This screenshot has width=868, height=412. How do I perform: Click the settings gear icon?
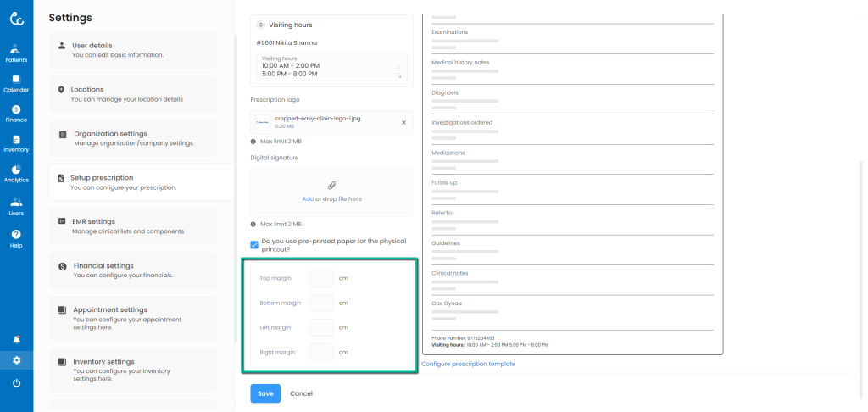click(16, 360)
